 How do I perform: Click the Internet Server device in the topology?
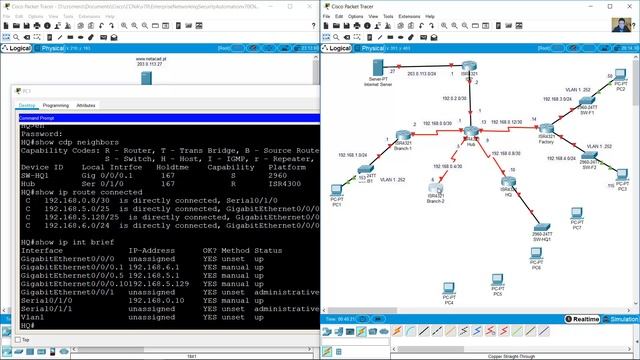tap(378, 68)
